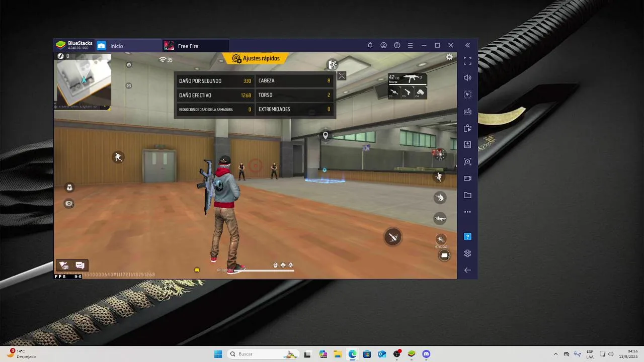
Task: Open in-game settings gear icon
Action: (449, 57)
